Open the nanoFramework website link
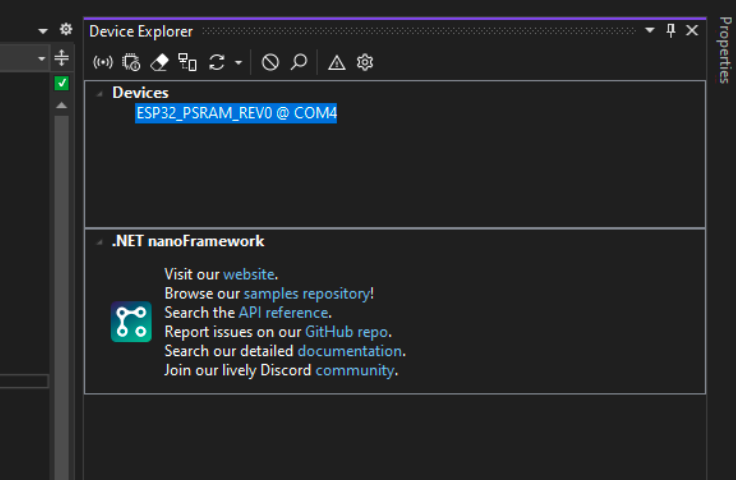736x480 pixels. [248, 274]
